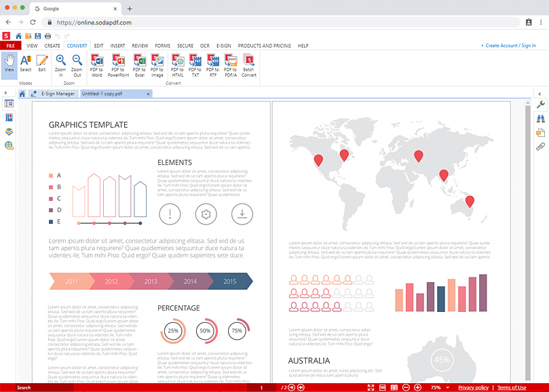Click Zoom In in the ribbon
This screenshot has height=392, width=549.
(60, 66)
